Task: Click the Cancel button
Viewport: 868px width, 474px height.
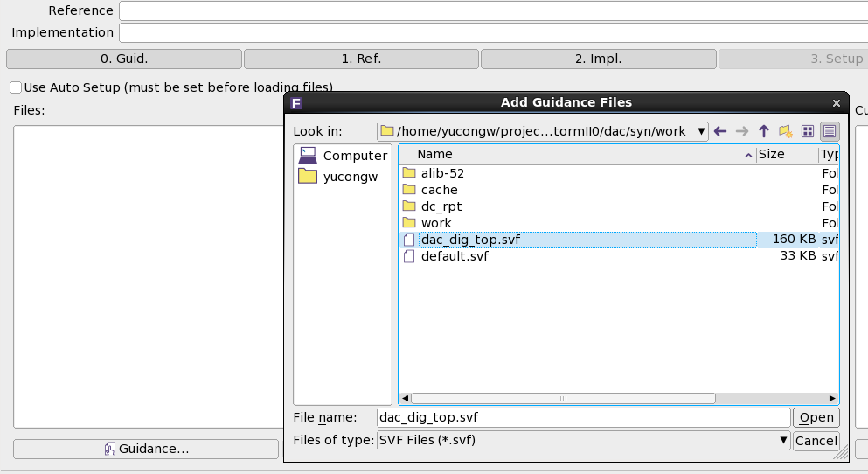Action: pyautogui.click(x=816, y=441)
